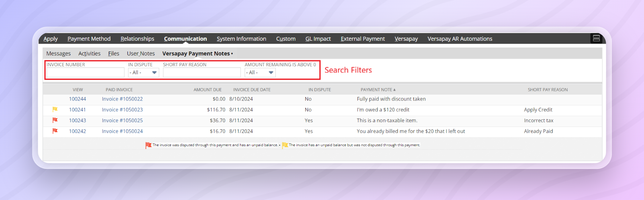644x200 pixels.
Task: Open the System Information tab
Action: pyautogui.click(x=241, y=39)
